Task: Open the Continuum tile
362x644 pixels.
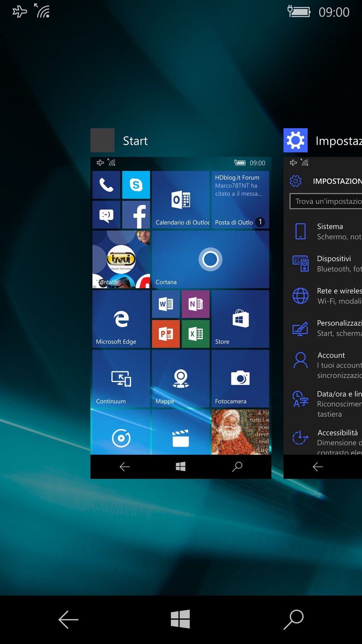Action: 121,379
